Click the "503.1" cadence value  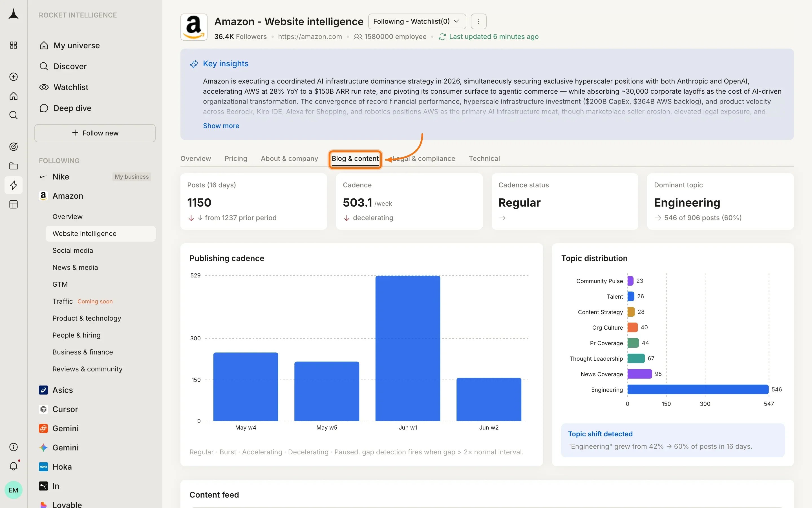coord(357,203)
